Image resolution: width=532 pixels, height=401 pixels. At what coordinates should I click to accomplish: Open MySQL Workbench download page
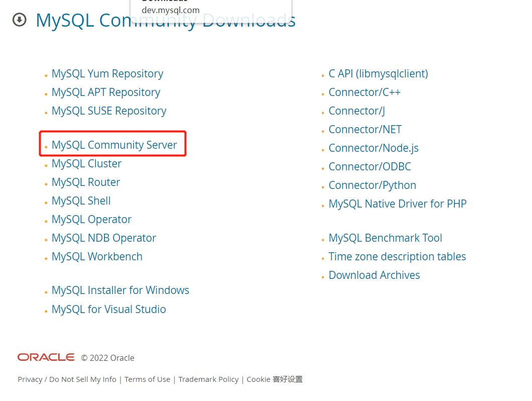97,256
